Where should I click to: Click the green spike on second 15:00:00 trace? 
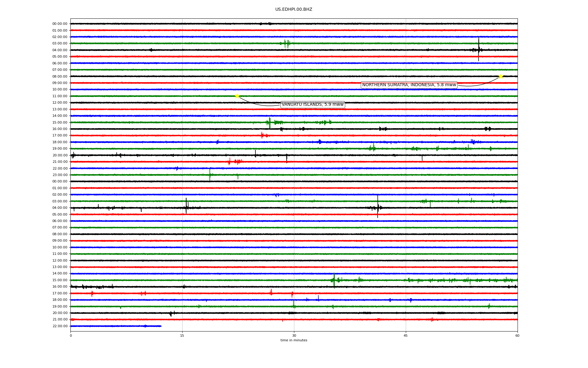[334, 280]
